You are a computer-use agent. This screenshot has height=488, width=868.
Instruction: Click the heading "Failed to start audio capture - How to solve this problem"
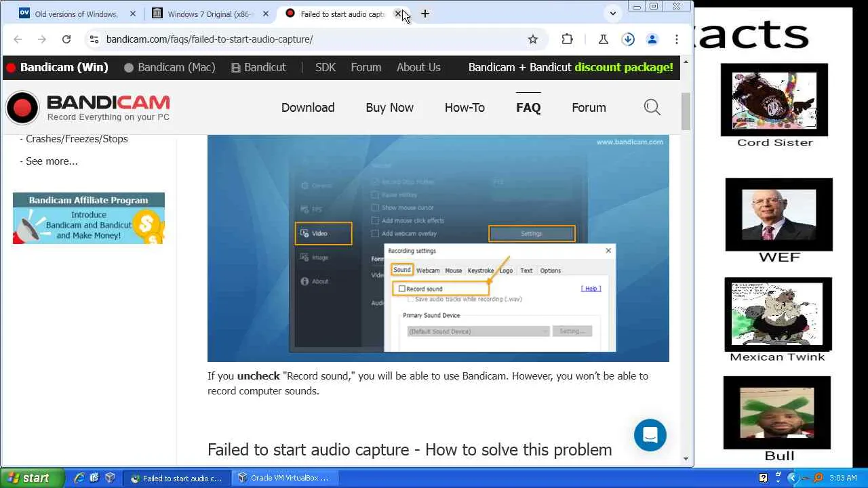(410, 450)
